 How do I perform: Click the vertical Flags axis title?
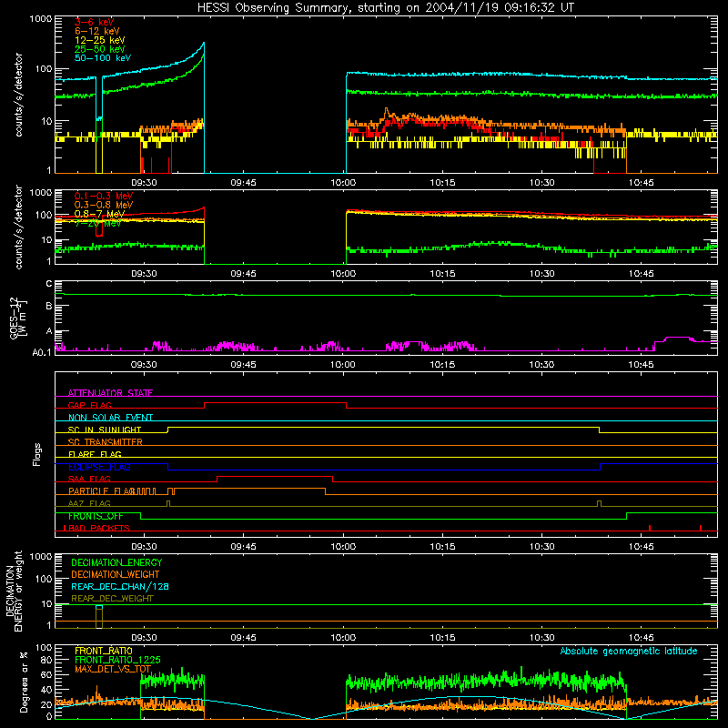tap(36, 454)
